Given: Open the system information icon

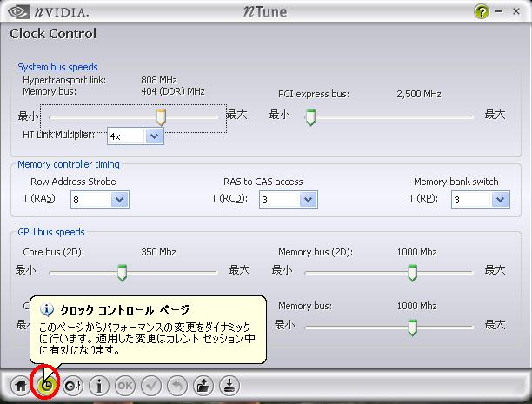Looking at the screenshot, I should pyautogui.click(x=99, y=386).
